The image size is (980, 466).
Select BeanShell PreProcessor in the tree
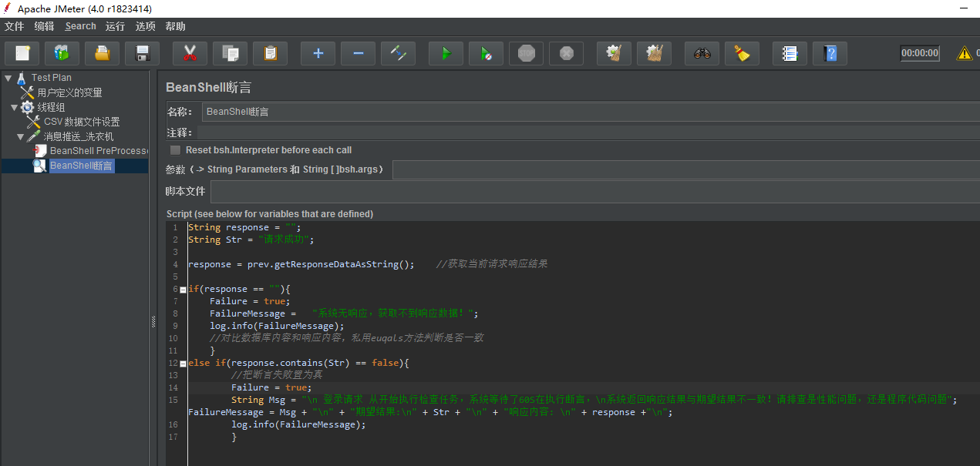click(x=99, y=151)
